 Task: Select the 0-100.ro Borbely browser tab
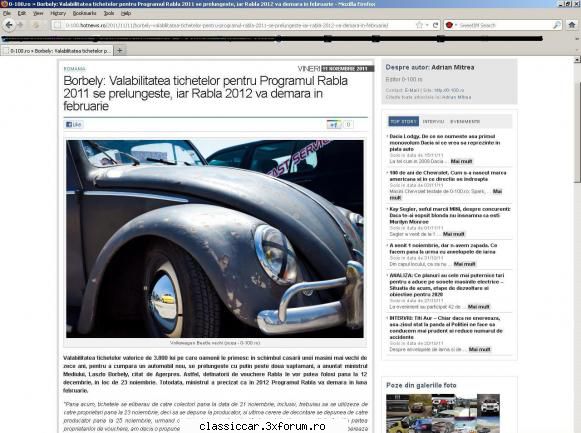tap(57, 51)
